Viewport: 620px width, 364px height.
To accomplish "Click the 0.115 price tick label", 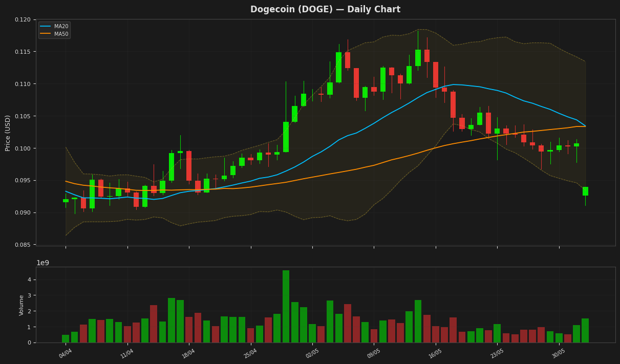I will click(x=23, y=52).
